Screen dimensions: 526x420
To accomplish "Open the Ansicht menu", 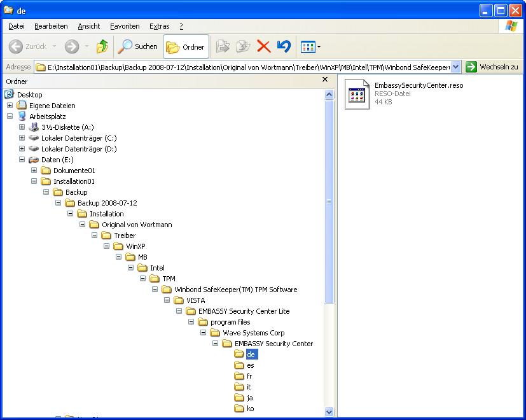I will 89,26.
